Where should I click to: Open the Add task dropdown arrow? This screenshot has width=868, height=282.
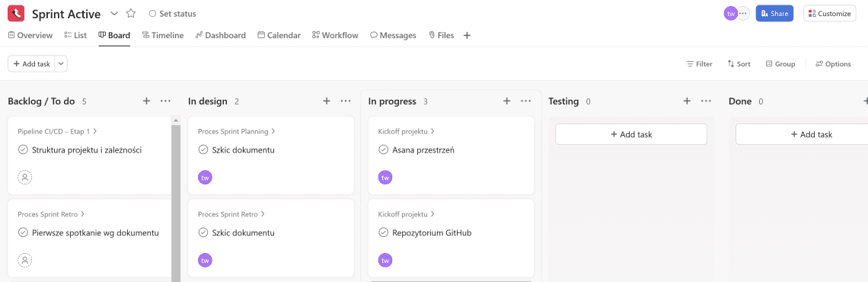[x=61, y=64]
